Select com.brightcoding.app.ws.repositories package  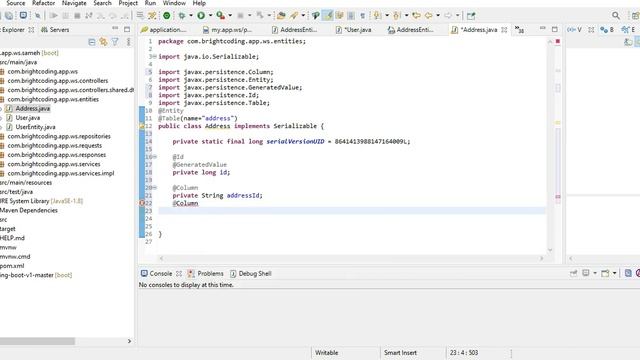click(x=59, y=136)
